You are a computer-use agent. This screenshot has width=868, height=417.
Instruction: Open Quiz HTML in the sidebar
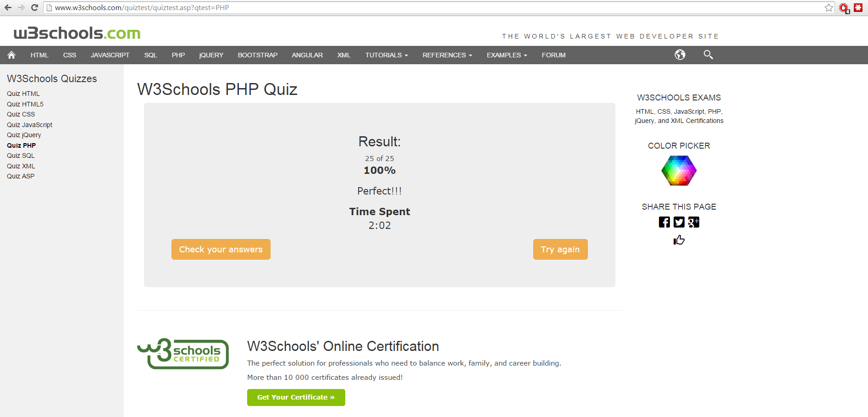coord(23,94)
